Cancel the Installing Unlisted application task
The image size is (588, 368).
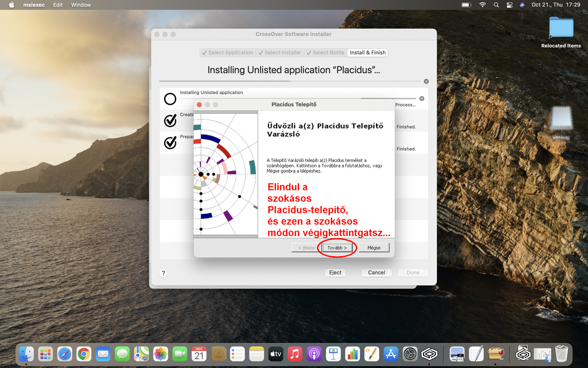click(x=422, y=98)
